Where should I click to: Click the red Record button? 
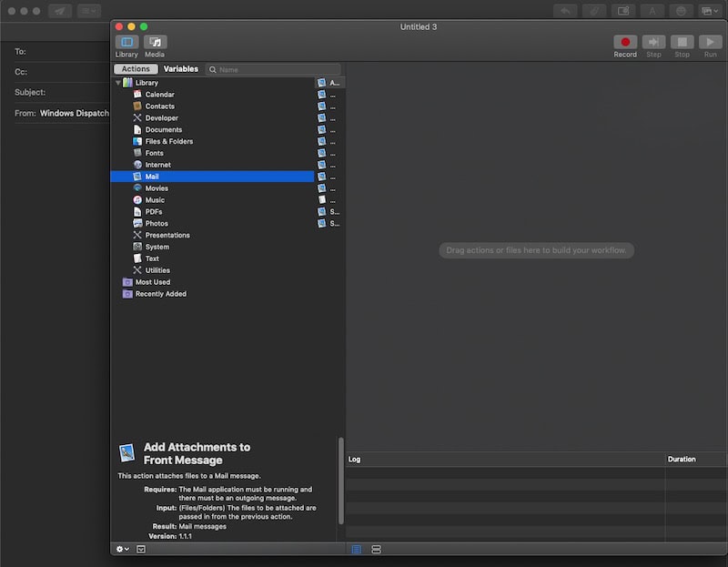(625, 42)
